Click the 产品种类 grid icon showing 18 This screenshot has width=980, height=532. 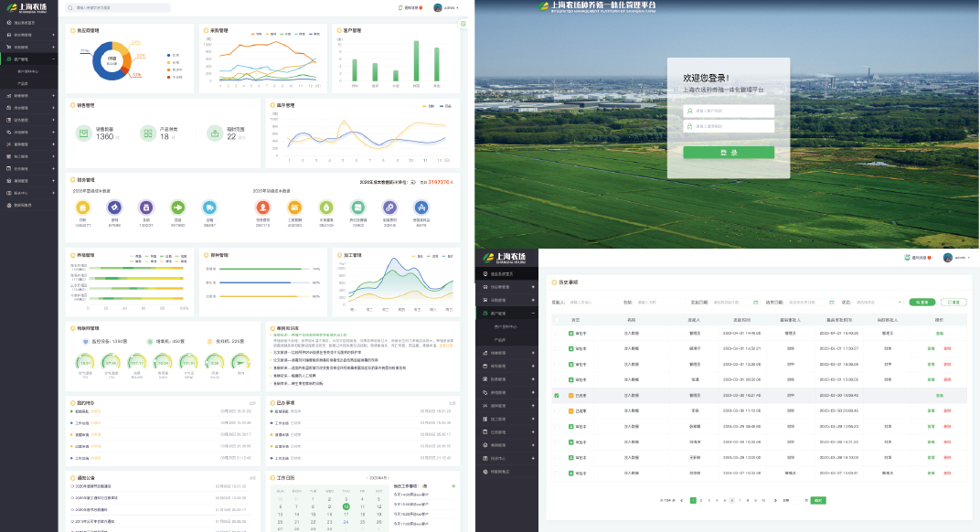[147, 133]
